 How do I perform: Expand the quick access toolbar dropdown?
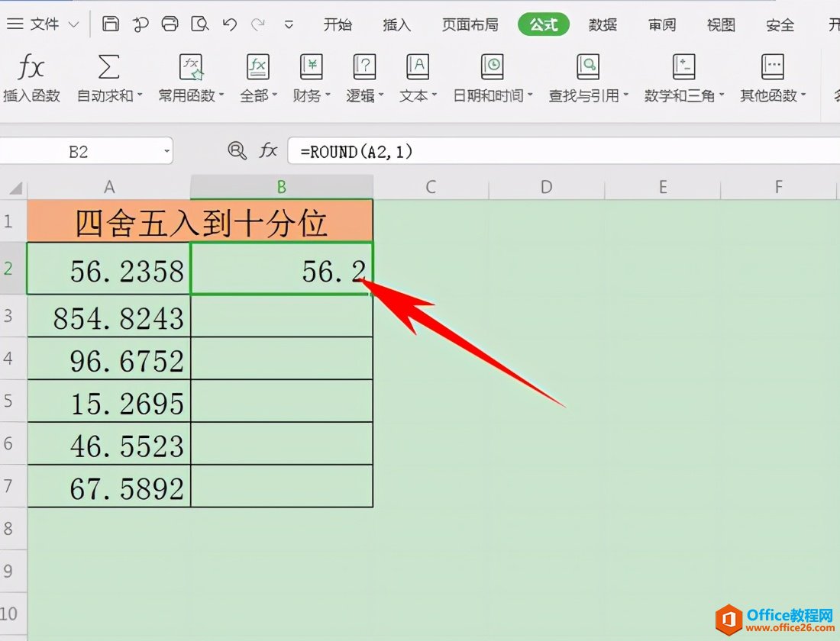289,24
